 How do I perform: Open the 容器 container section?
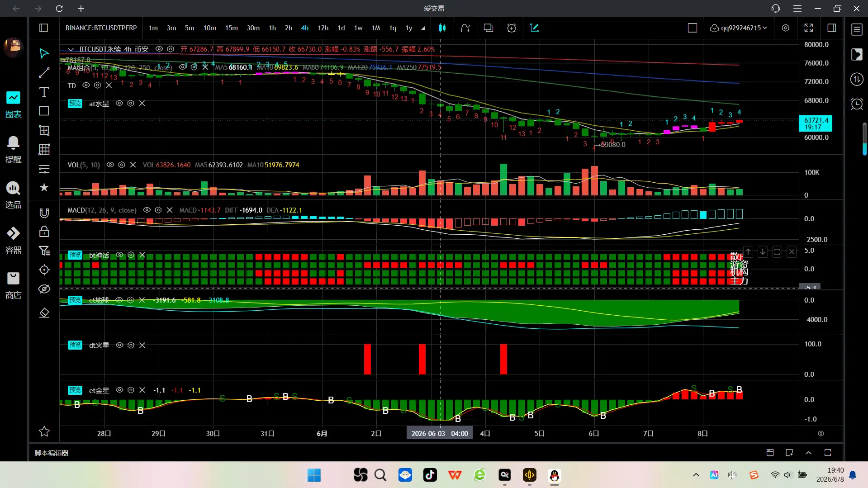(13, 241)
